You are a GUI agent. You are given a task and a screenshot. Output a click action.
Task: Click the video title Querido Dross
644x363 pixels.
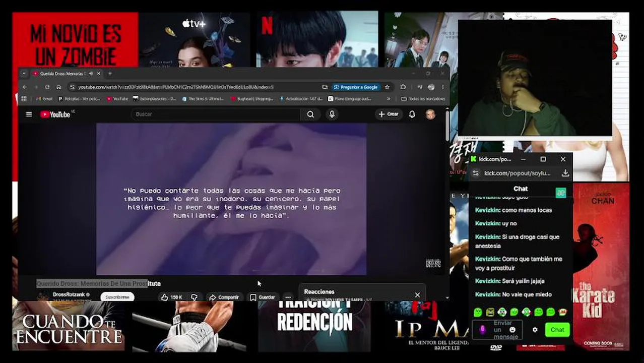point(99,283)
